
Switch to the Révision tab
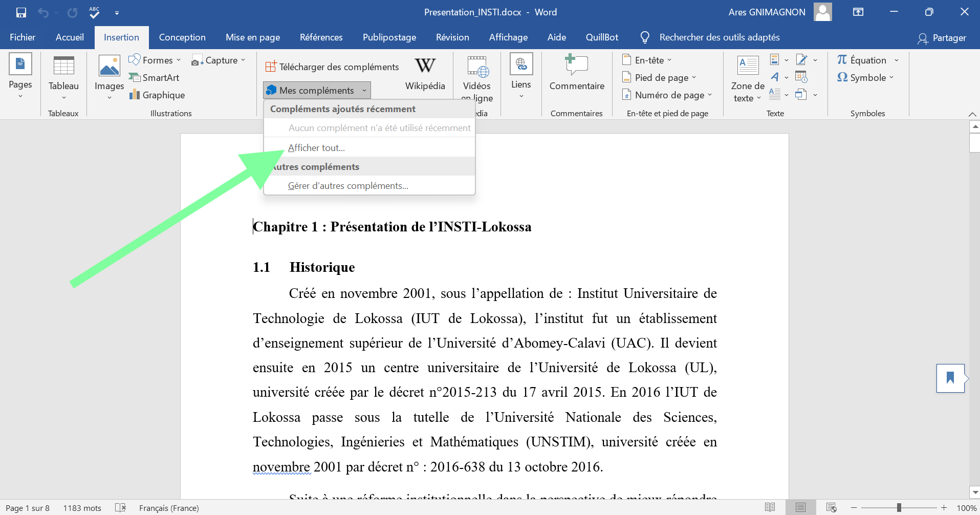[452, 37]
